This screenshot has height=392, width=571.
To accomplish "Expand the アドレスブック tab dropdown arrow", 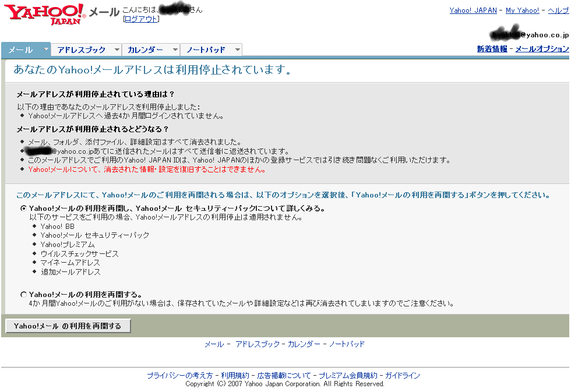I will coord(117,50).
